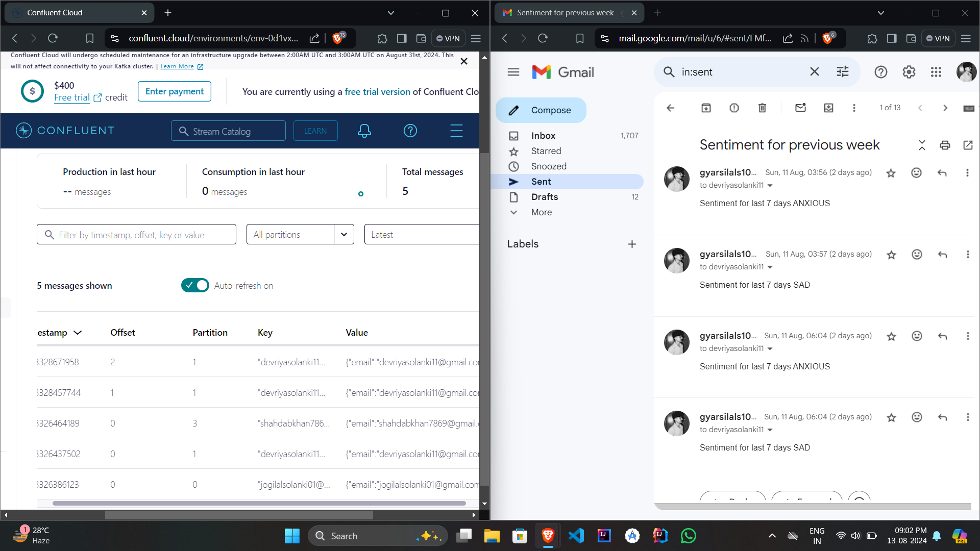Open the maintenance Learn More link
Screen dimensions: 980x551
coord(177,66)
